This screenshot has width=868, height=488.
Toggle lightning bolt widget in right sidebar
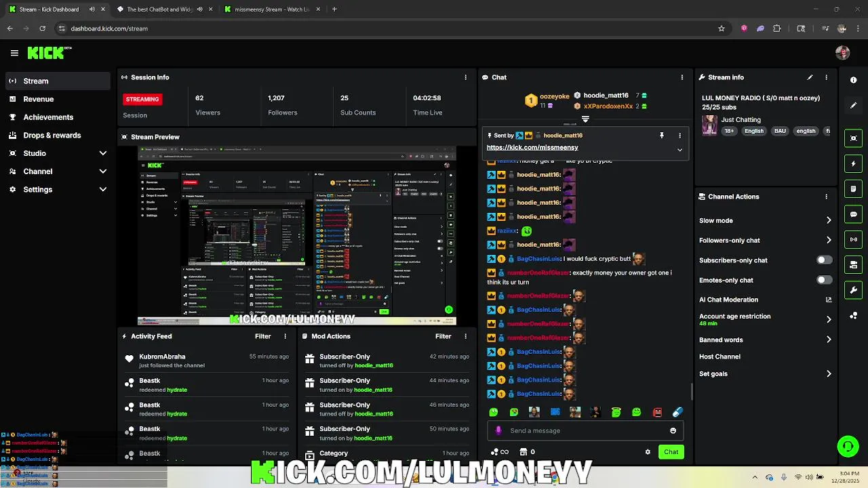tap(853, 164)
